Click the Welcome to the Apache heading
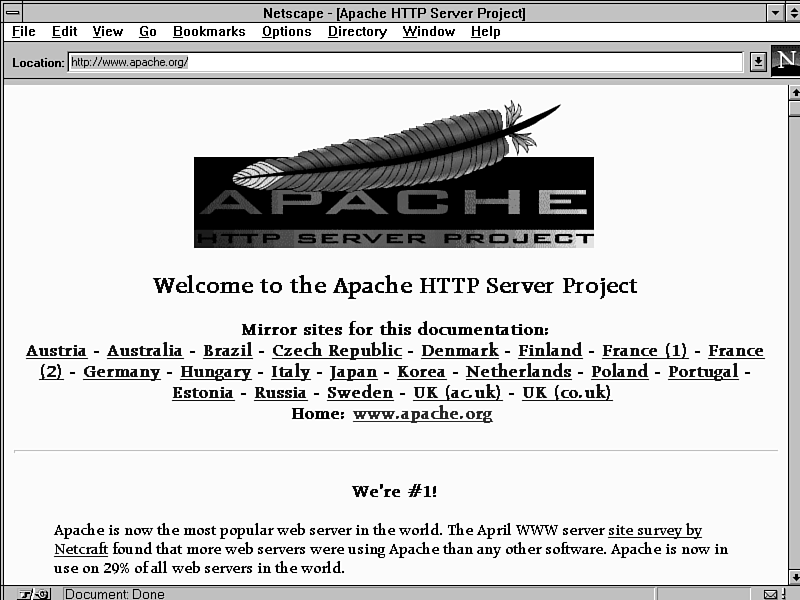The image size is (800, 600). tap(395, 286)
